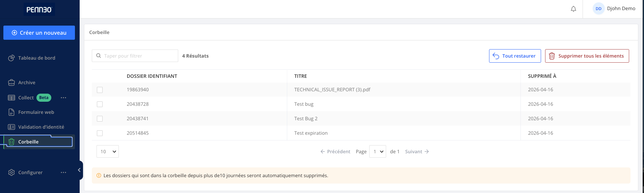Click Supprimer tous les éléments
Image resolution: width=644 pixels, height=193 pixels.
pos(587,56)
